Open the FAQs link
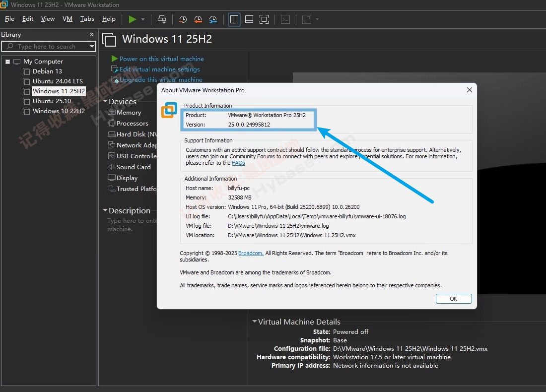 click(x=238, y=163)
